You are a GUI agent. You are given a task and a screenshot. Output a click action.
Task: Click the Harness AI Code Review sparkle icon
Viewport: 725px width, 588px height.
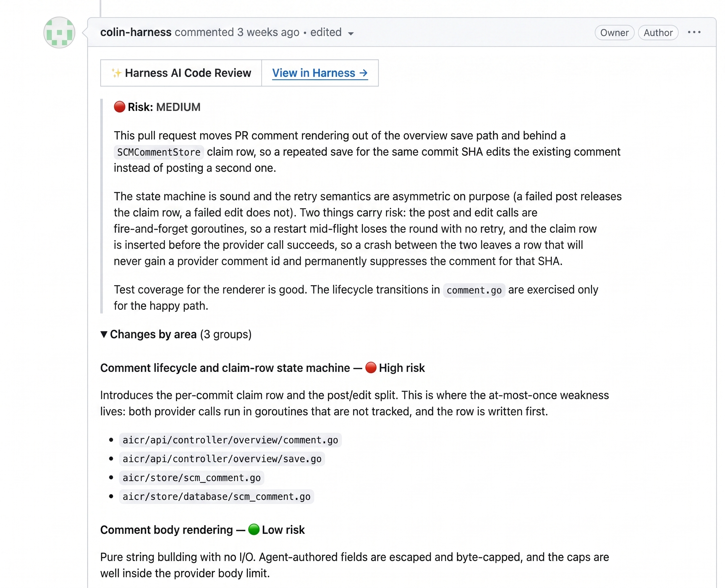pyautogui.click(x=116, y=73)
